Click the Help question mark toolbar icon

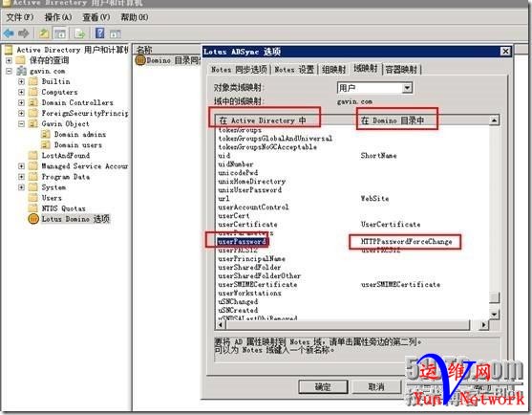(99, 33)
